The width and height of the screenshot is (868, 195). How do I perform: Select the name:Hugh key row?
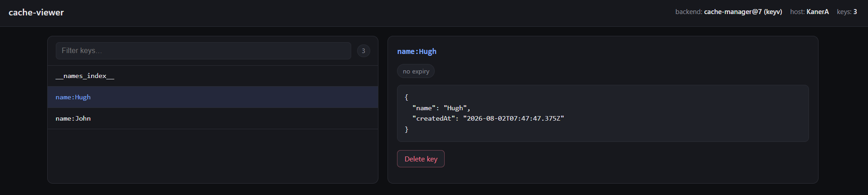point(213,97)
